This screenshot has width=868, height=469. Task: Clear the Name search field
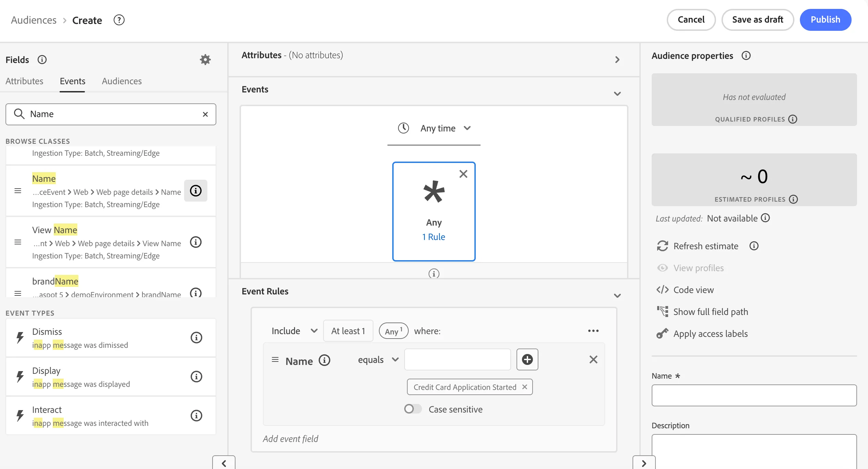205,114
